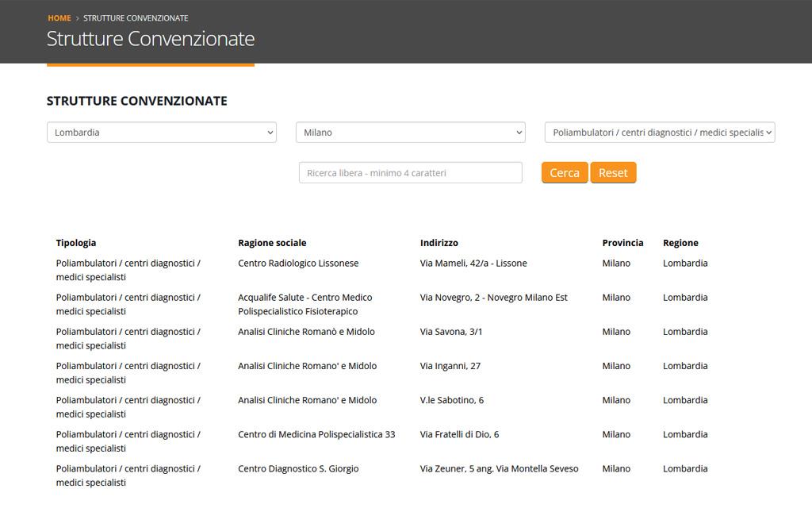The width and height of the screenshot is (812, 508).
Task: Open the Poliambulatori structure type dropdown
Action: pyautogui.click(x=660, y=133)
